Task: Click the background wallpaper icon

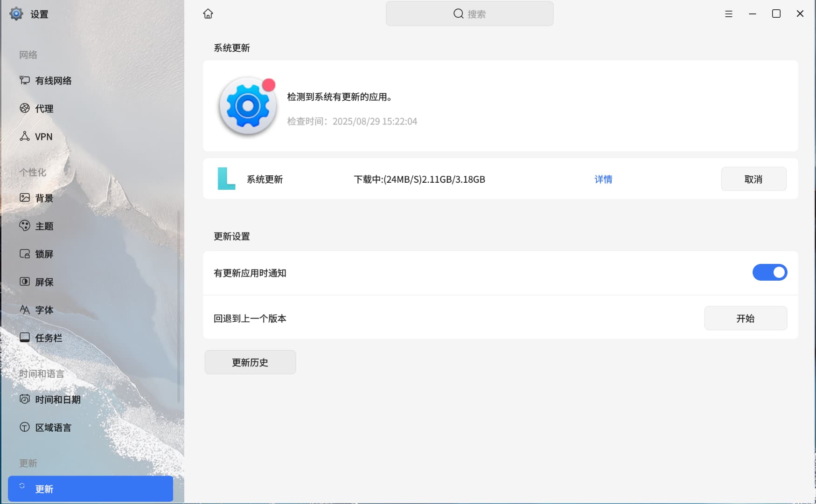Action: (x=25, y=198)
